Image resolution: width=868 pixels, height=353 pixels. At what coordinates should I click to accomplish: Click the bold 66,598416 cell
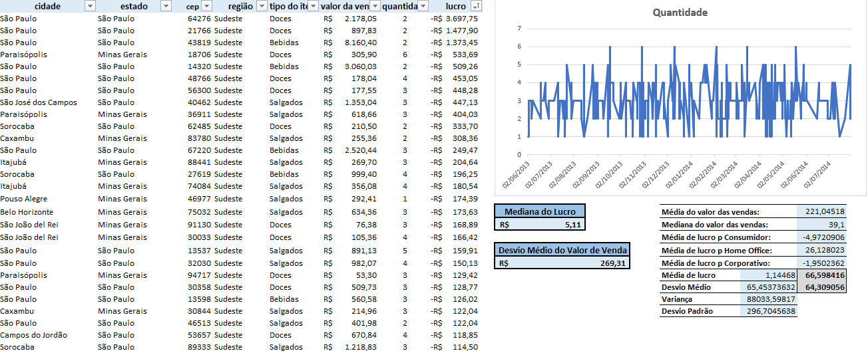pos(821,275)
